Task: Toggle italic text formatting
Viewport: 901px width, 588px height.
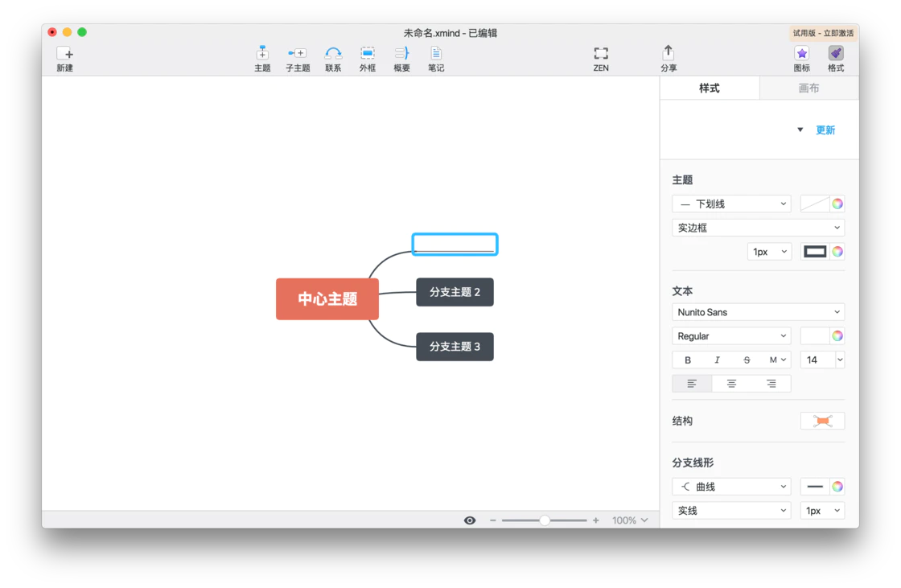Action: click(717, 360)
